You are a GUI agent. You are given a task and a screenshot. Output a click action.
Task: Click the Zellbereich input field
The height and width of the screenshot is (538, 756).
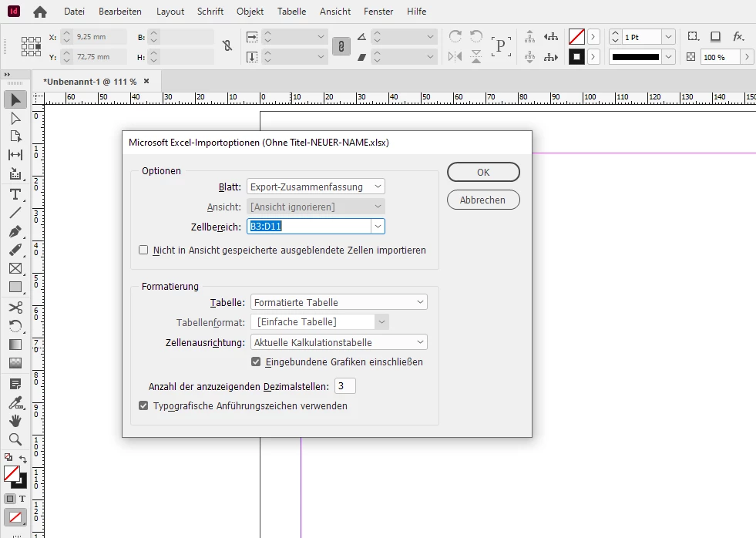(309, 226)
